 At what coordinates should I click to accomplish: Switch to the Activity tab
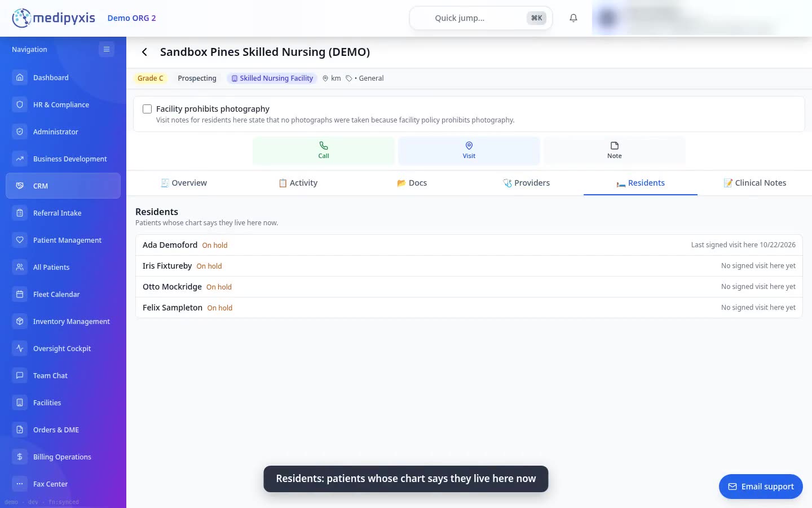coord(298,183)
